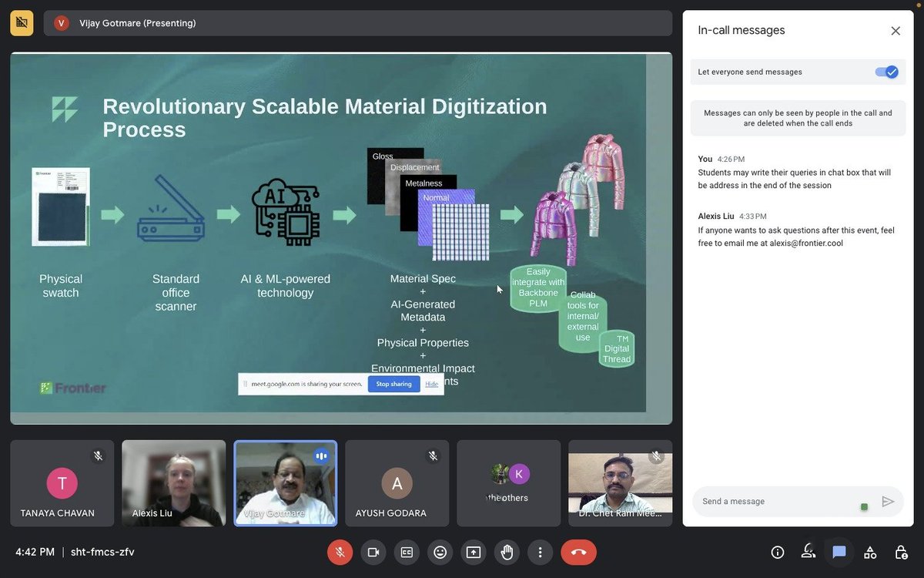
Task: Open the meeting details info icon
Action: (x=778, y=552)
